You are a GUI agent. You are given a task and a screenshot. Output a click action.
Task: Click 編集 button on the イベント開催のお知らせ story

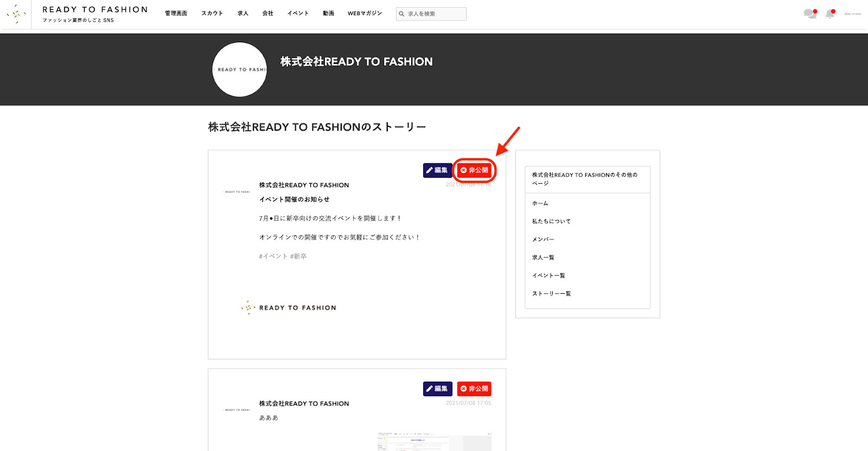tap(437, 170)
